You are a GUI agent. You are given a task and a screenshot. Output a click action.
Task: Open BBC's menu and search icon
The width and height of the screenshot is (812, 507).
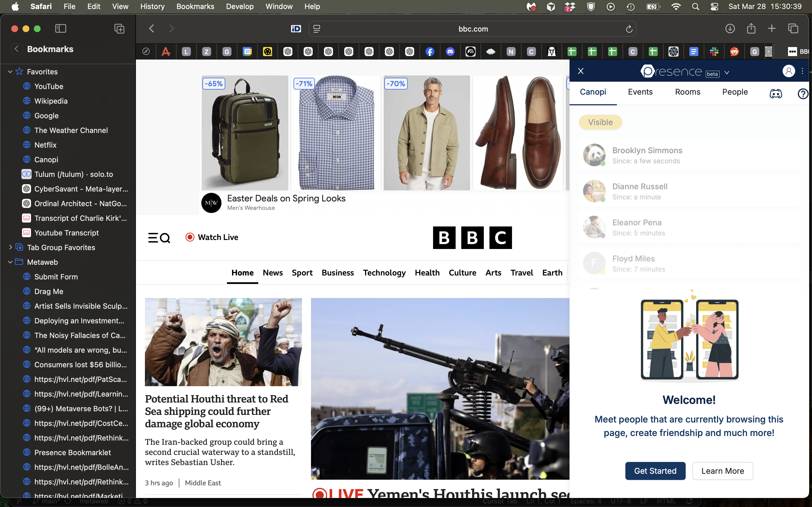[159, 238]
